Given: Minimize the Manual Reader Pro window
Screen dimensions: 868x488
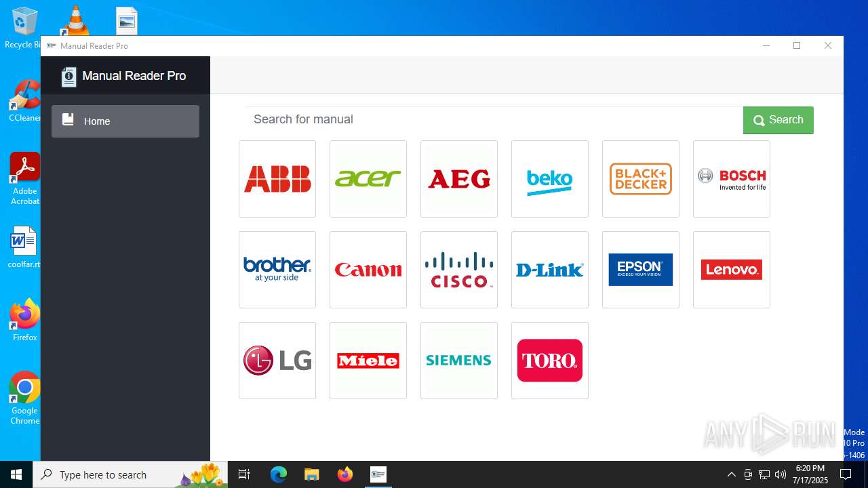Looking at the screenshot, I should tap(766, 45).
